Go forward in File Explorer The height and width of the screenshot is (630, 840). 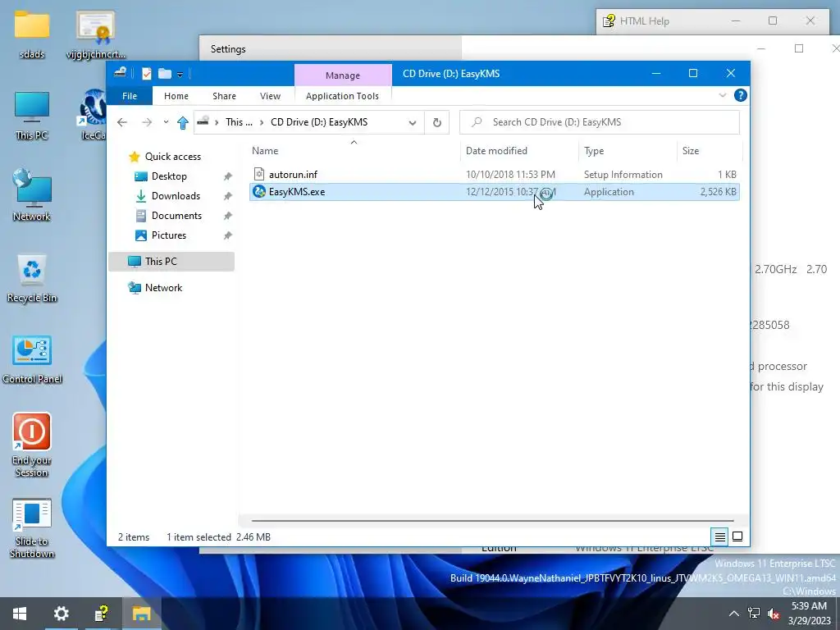(147, 122)
